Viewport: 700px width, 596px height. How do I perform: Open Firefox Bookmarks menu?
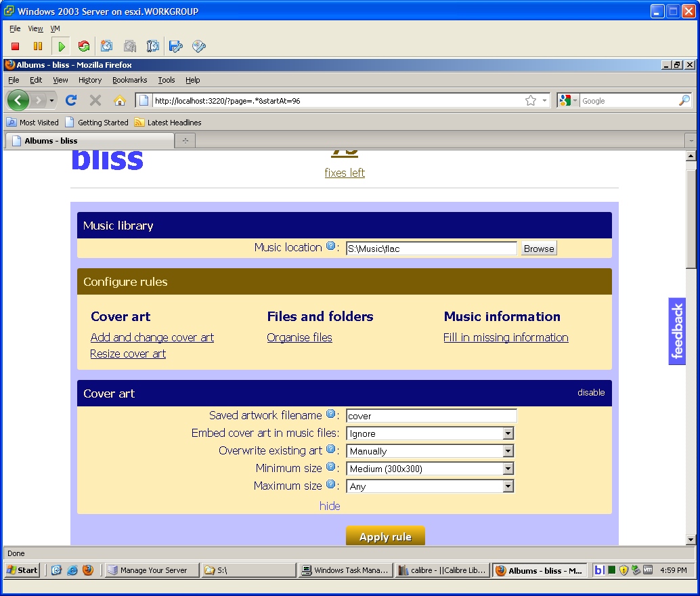129,80
